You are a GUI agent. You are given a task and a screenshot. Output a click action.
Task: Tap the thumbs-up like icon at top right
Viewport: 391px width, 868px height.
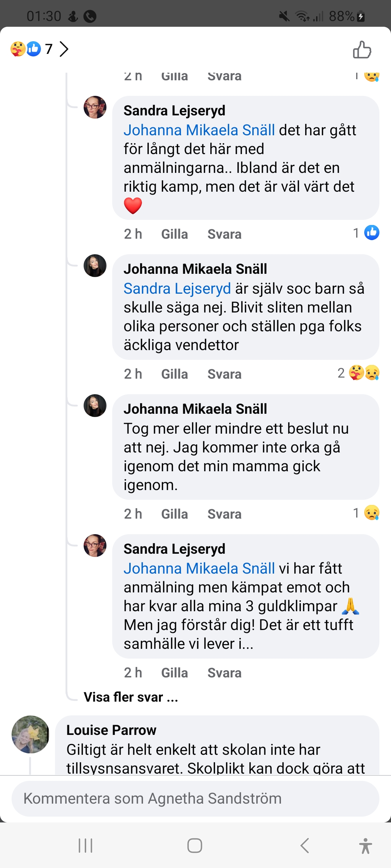point(362,50)
